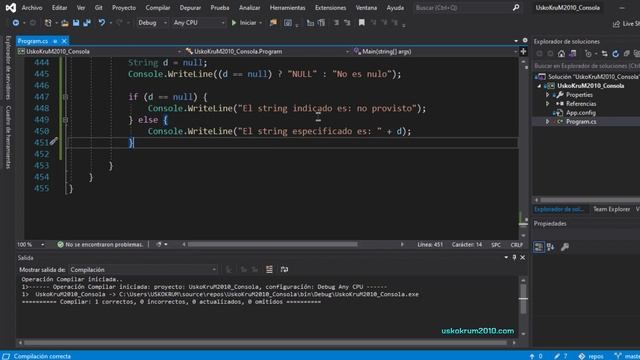Click the Solution Explorer search field
Screen dimensions: 640x360
click(586, 66)
